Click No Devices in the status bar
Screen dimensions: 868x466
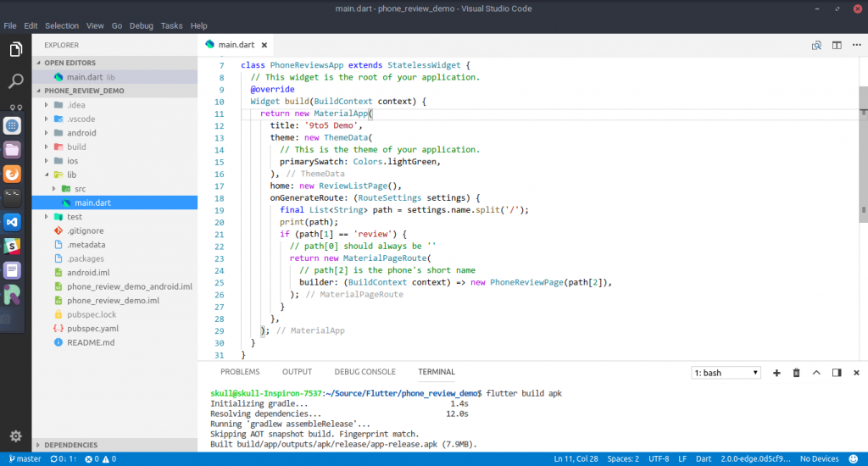pos(820,459)
